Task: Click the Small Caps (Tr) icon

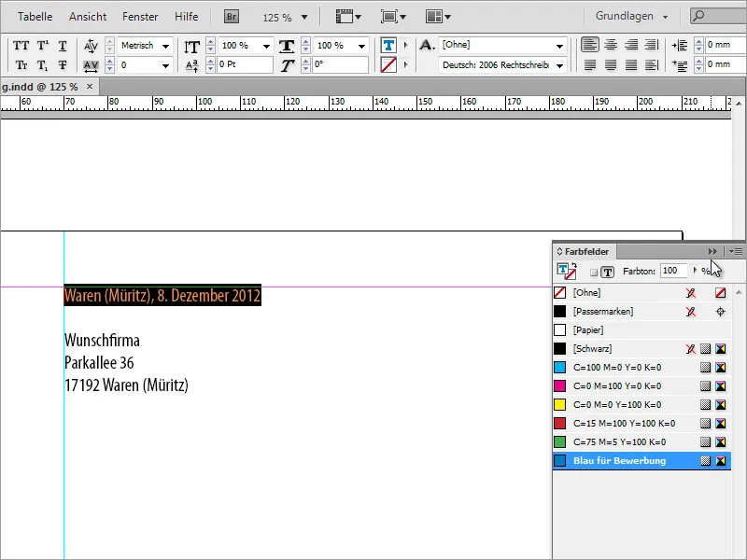Action: click(x=21, y=64)
